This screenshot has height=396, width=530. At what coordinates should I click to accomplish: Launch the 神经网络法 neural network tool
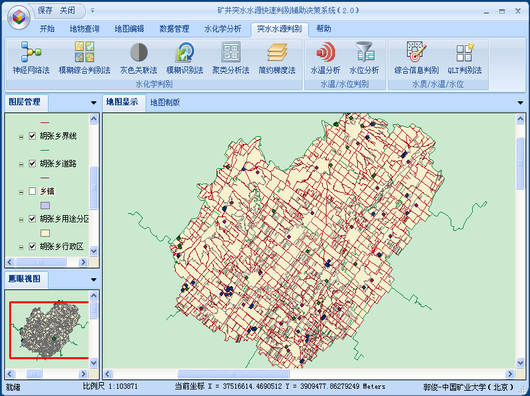[x=31, y=57]
